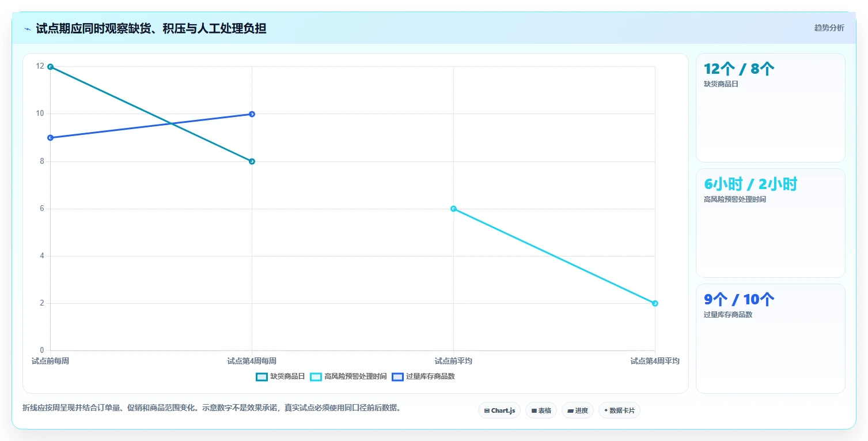Click the footnote text starting 折线应按周呈现
The width and height of the screenshot is (868, 441).
click(x=211, y=408)
